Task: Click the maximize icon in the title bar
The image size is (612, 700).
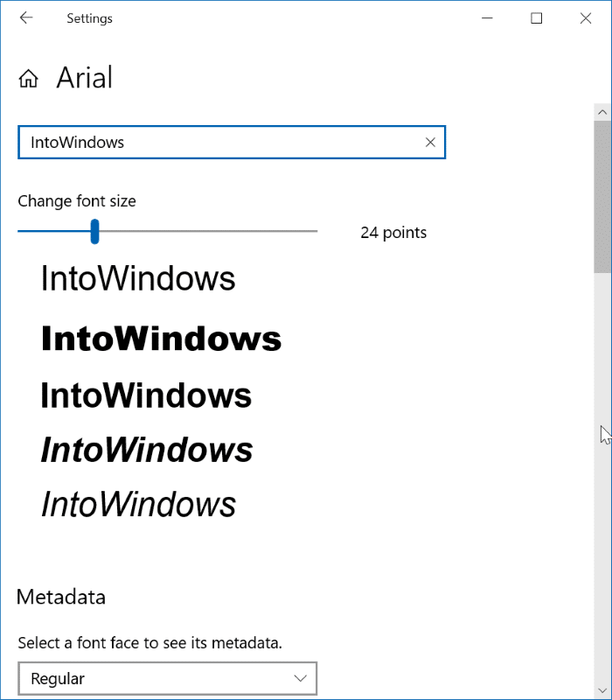Action: (536, 17)
